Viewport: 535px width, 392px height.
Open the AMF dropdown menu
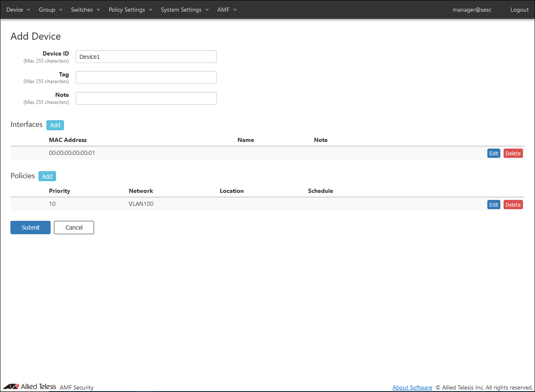(227, 10)
